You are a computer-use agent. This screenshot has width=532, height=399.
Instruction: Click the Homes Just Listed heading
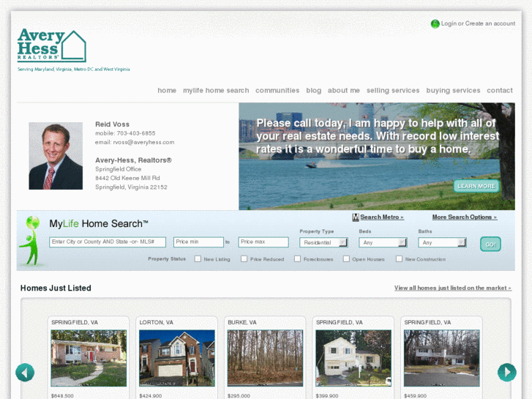coord(56,288)
